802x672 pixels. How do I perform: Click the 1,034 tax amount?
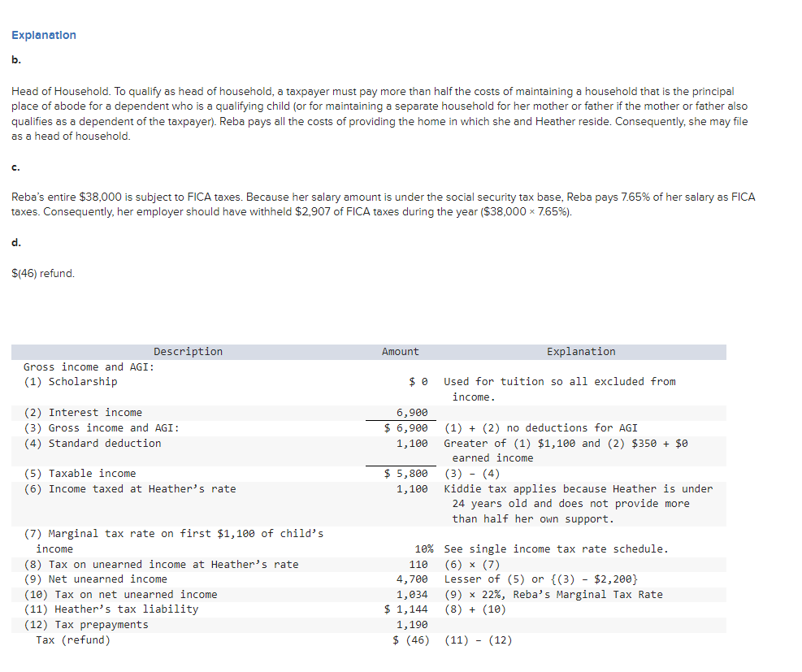[x=412, y=595]
